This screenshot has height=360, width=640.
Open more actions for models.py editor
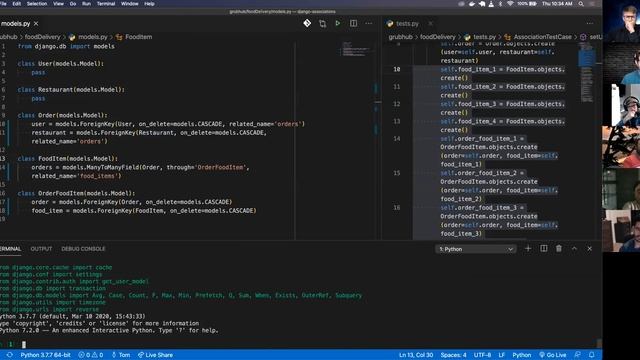pyautogui.click(x=369, y=23)
